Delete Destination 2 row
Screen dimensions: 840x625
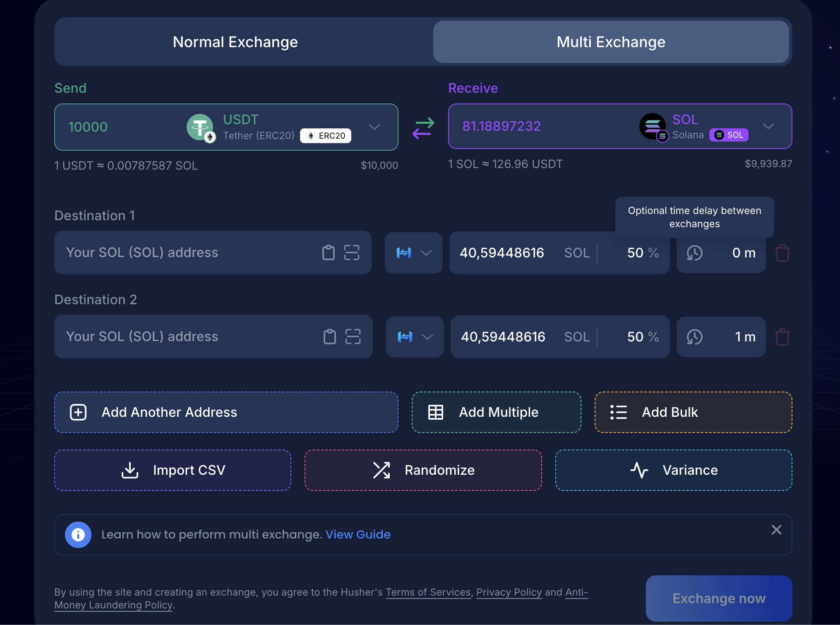(782, 337)
